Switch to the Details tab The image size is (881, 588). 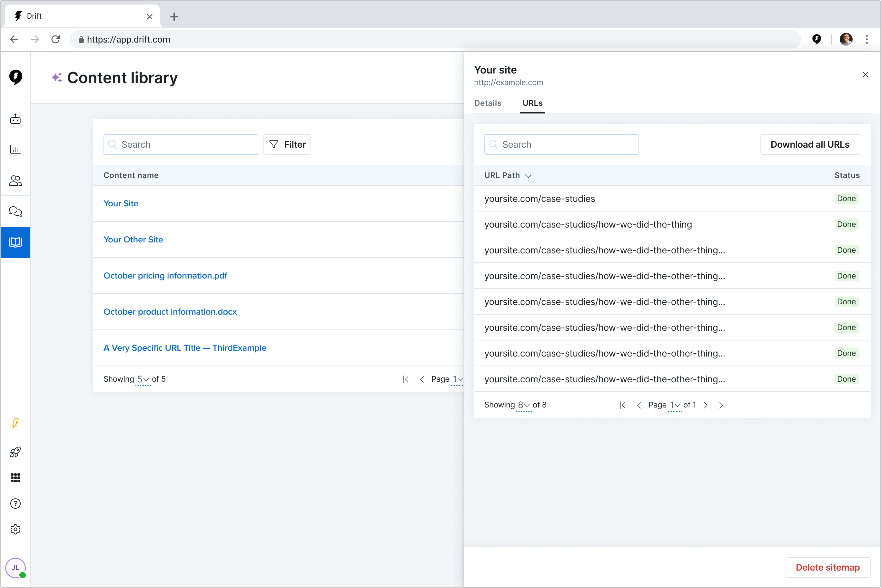[x=488, y=103]
